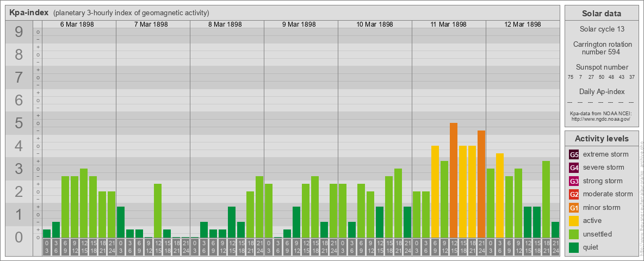Viewport: 644px width, 261px height.
Task: Click the '11 Mar 1898' date header
Action: click(x=449, y=24)
